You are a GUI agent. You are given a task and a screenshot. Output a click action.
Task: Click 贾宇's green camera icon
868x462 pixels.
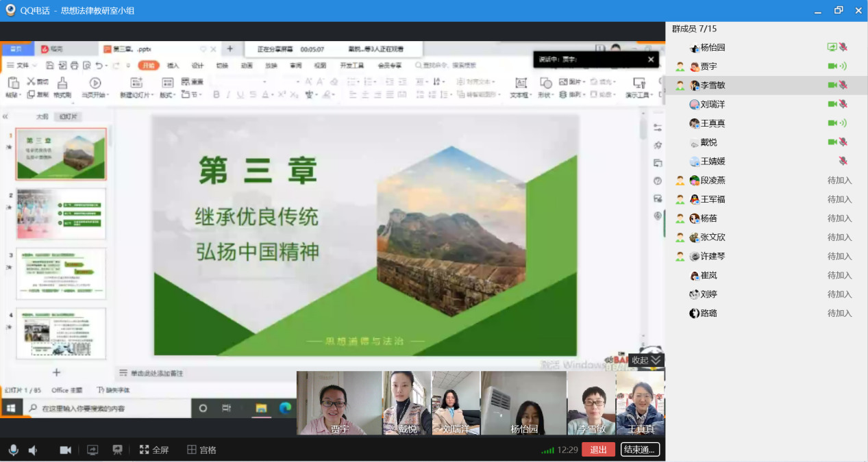click(832, 66)
